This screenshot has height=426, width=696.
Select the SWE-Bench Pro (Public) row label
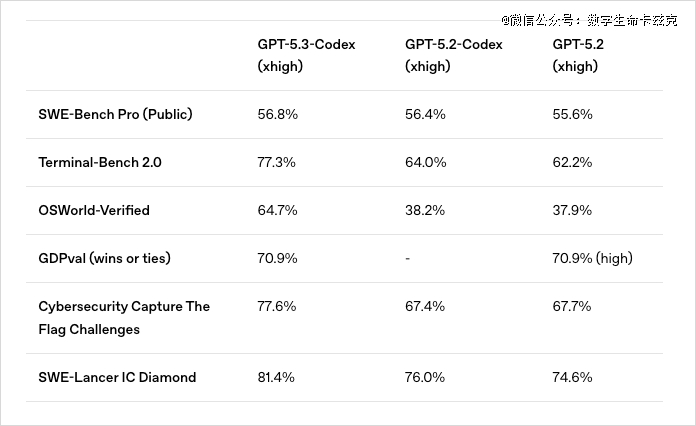pos(115,114)
